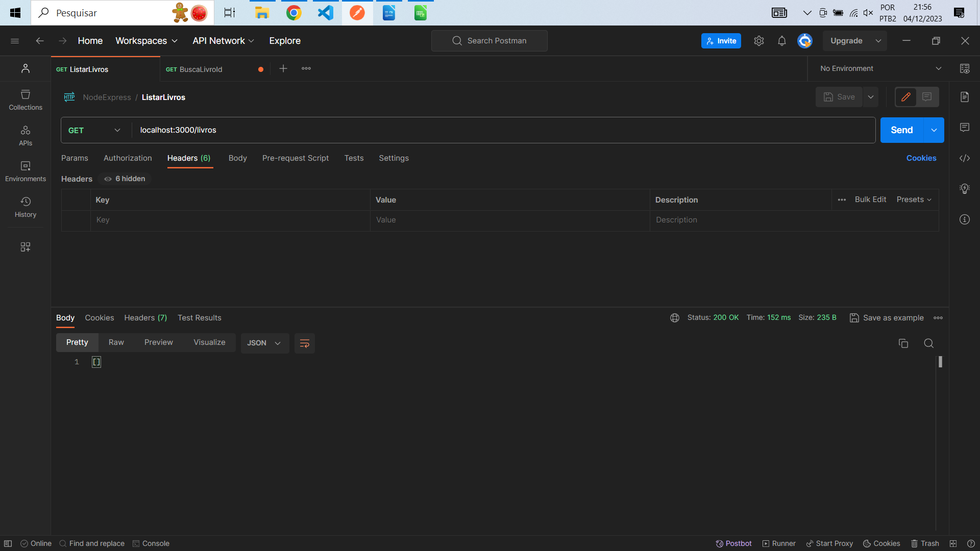
Task: Open the documentation icon in right sidebar
Action: (965, 97)
